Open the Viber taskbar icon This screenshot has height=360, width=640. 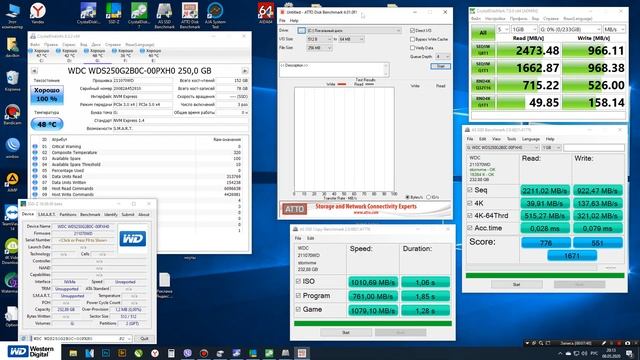tap(187, 353)
